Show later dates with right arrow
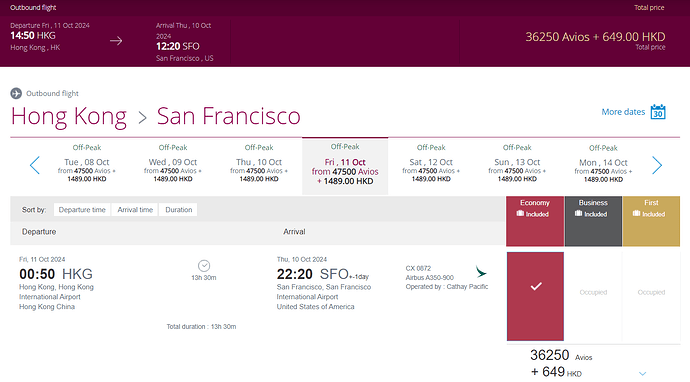 pos(657,165)
